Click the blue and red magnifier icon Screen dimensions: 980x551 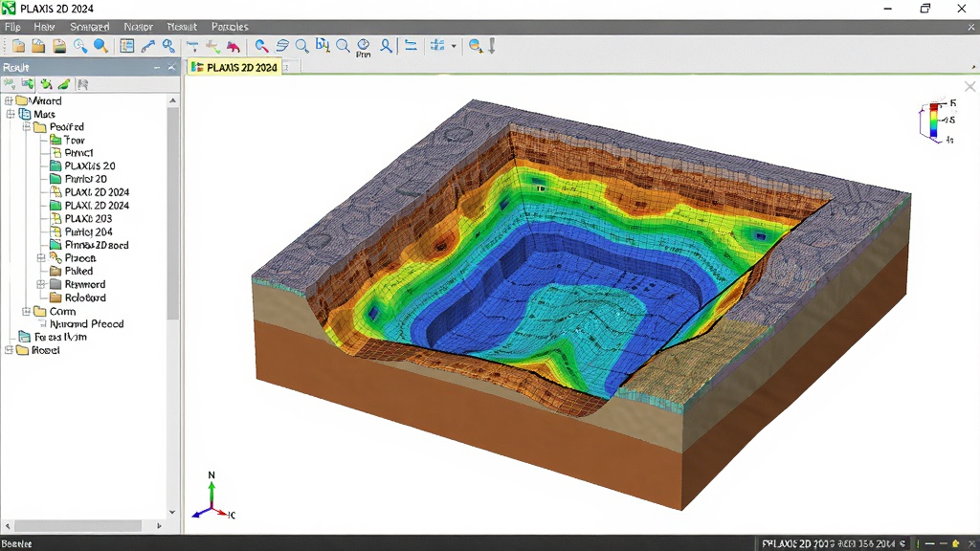click(x=262, y=46)
